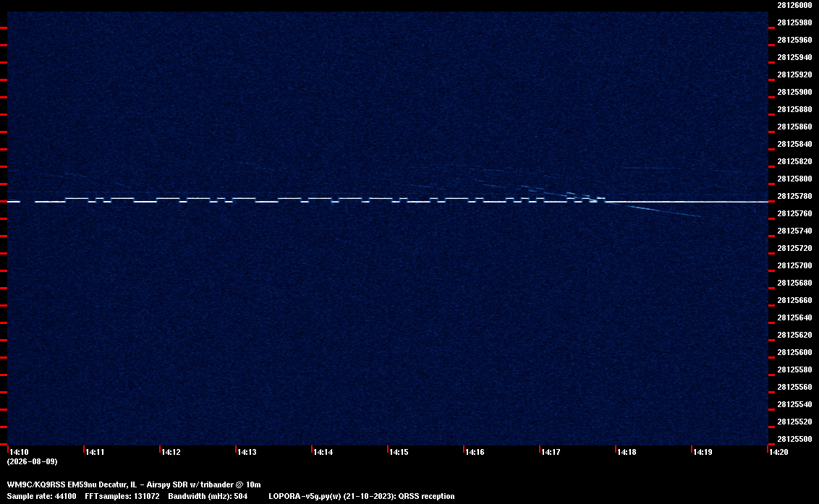This screenshot has height=504, width=819.
Task: Select frequency label 28125940
Action: [x=794, y=57]
